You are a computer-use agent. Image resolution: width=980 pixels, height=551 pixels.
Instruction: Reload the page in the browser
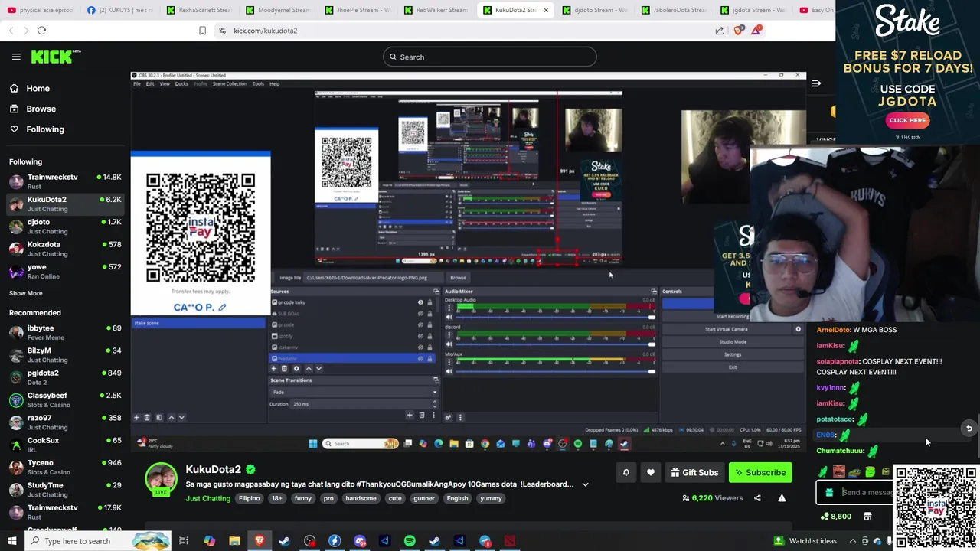pyautogui.click(x=41, y=31)
